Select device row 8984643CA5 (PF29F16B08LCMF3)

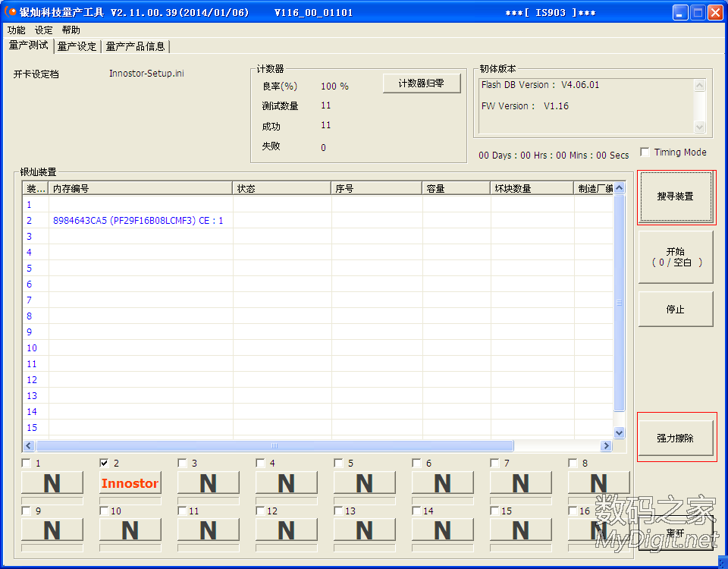(x=318, y=220)
